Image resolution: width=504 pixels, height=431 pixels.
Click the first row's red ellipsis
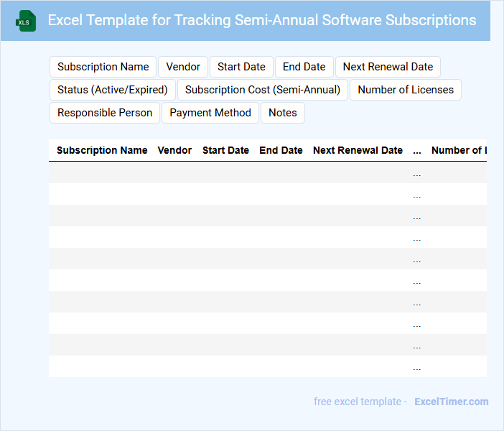417,174
